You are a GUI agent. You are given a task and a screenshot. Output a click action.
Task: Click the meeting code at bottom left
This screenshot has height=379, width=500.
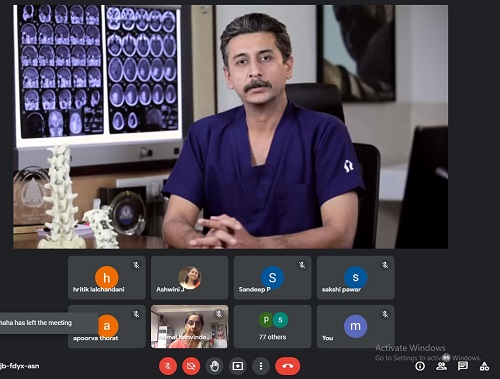20,366
